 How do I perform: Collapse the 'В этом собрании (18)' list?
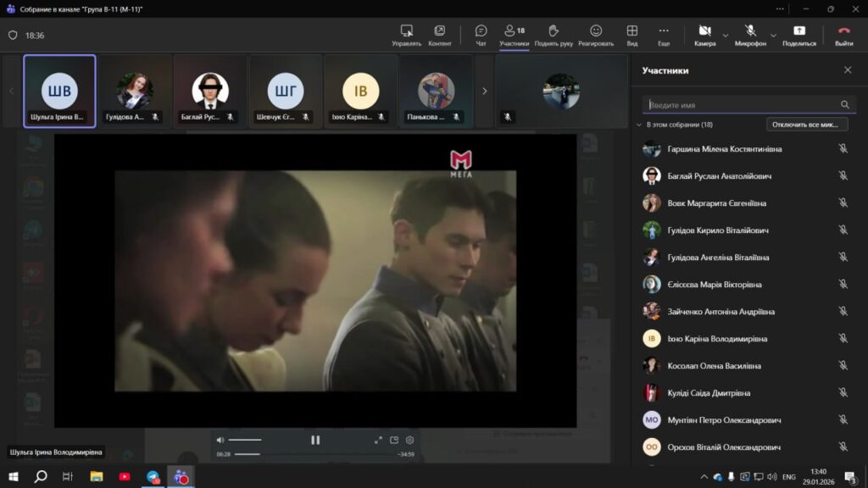(639, 125)
